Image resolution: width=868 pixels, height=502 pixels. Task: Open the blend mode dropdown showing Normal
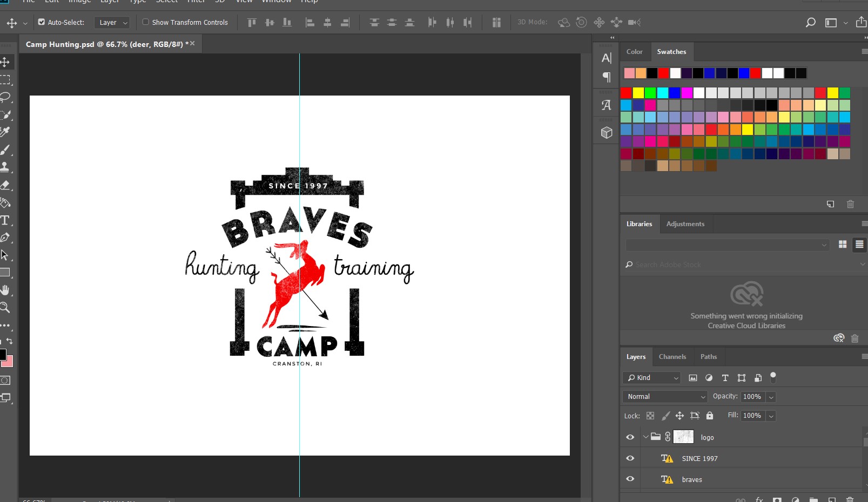664,396
